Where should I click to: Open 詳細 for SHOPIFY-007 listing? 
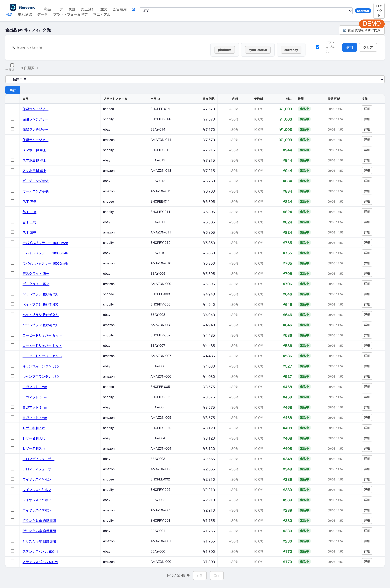367,335
